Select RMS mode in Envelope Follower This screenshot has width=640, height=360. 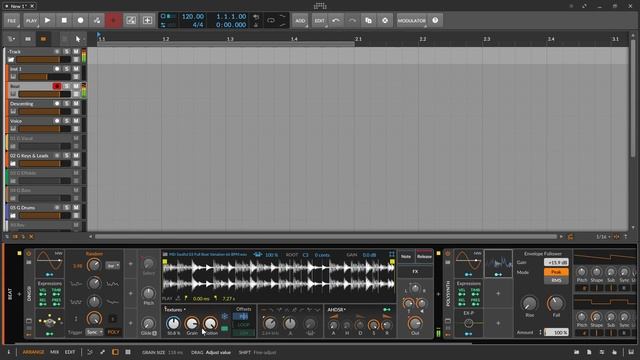[556, 280]
